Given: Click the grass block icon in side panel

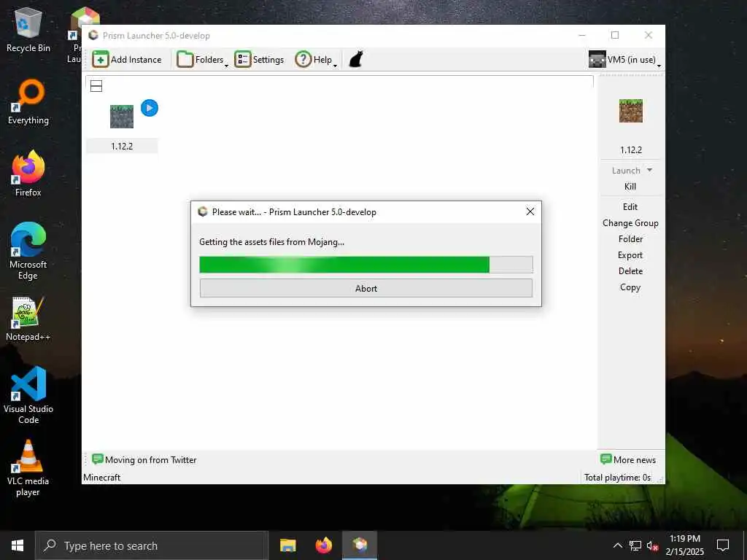Looking at the screenshot, I should [x=631, y=111].
